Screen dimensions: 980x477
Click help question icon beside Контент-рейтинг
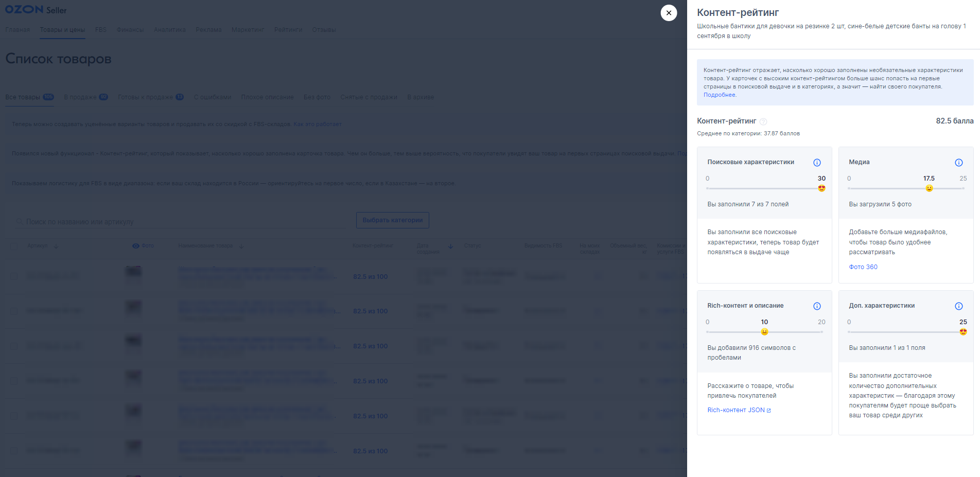coord(763,122)
